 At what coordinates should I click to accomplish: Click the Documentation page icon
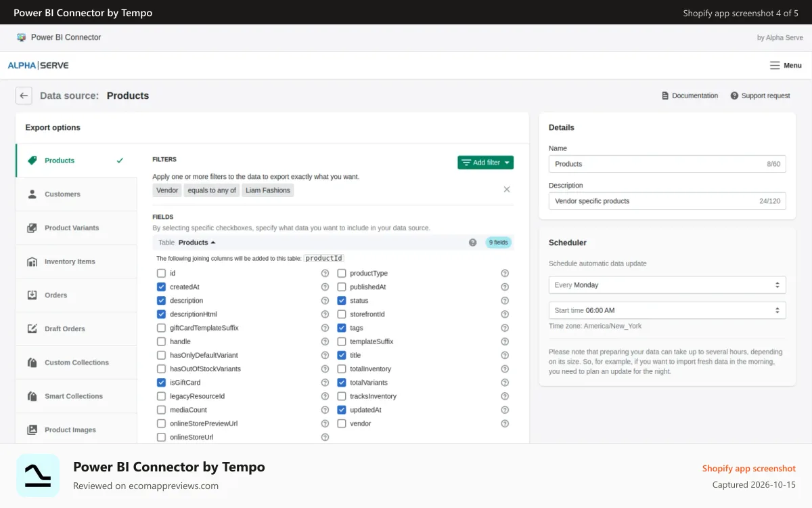tap(665, 96)
